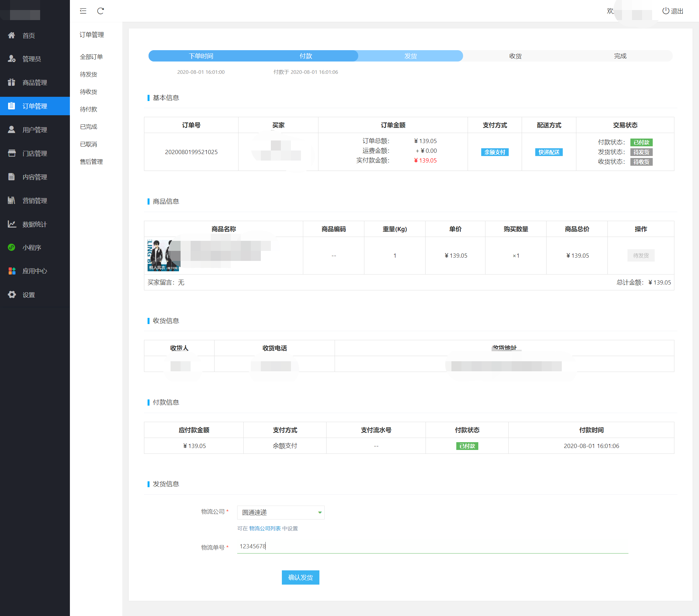
Task: Click the gear icon for settings
Action: [x=12, y=295]
